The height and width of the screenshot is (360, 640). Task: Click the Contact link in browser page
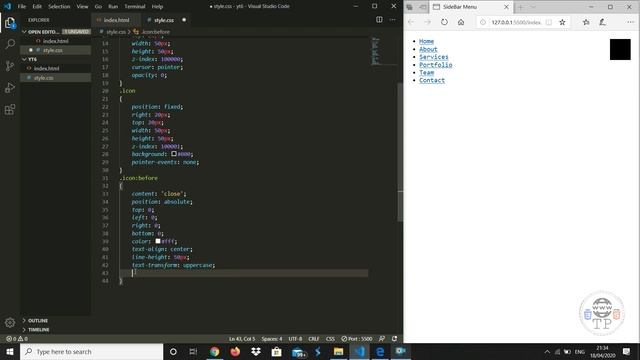coord(432,80)
